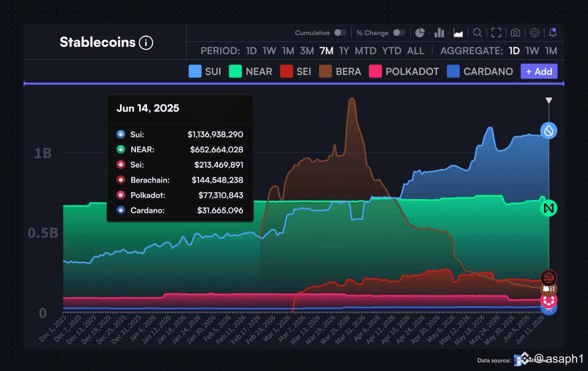Switch to bar chart view
The width and height of the screenshot is (588, 371).
[439, 33]
